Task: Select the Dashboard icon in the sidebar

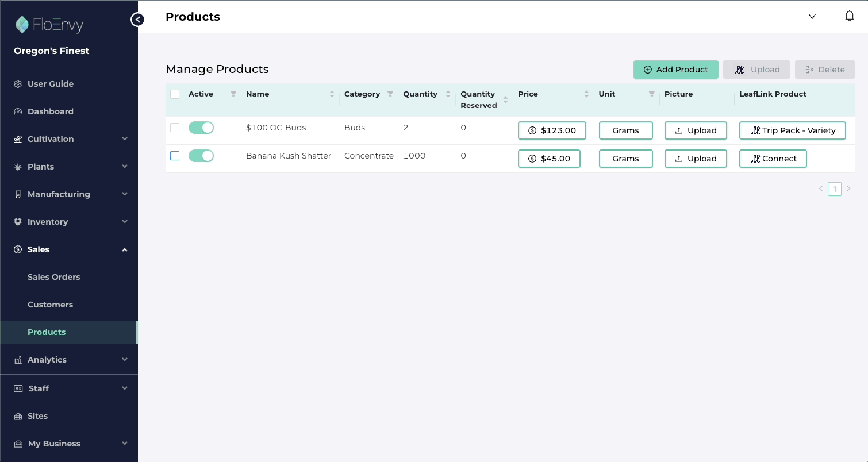Action: pos(18,111)
